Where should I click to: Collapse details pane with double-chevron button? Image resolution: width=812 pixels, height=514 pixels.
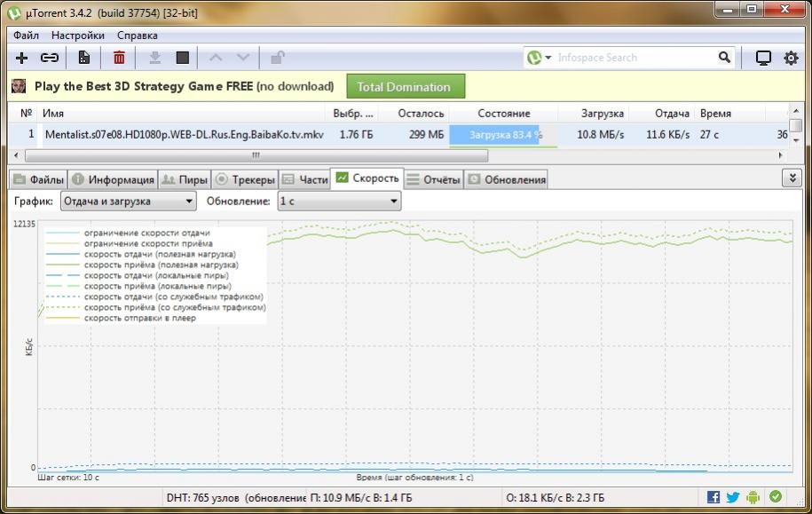pyautogui.click(x=792, y=178)
